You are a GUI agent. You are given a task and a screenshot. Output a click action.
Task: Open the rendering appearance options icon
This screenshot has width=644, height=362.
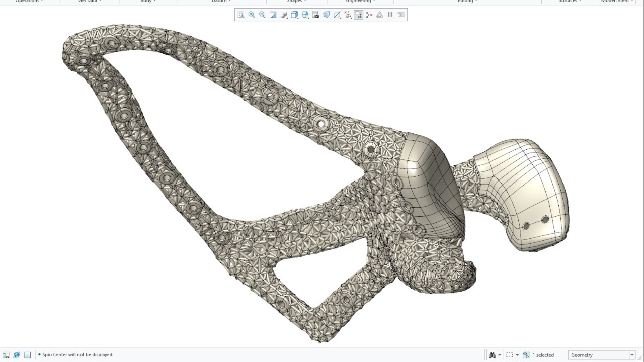pyautogui.click(x=284, y=15)
